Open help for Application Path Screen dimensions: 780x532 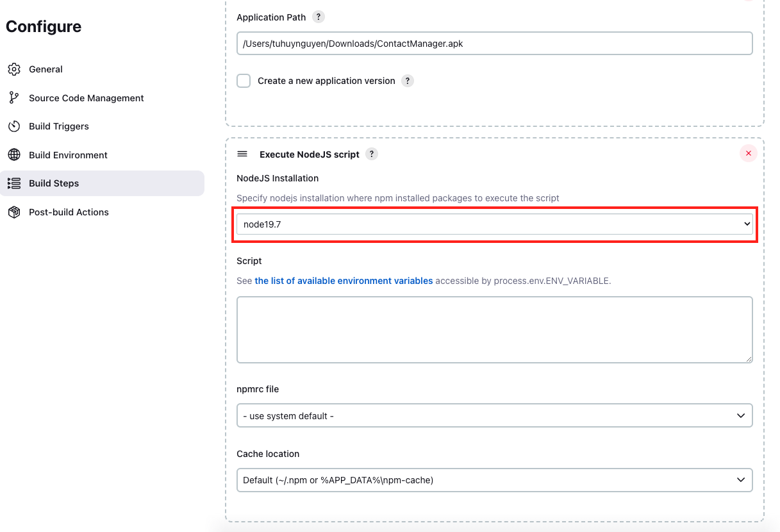(x=319, y=17)
